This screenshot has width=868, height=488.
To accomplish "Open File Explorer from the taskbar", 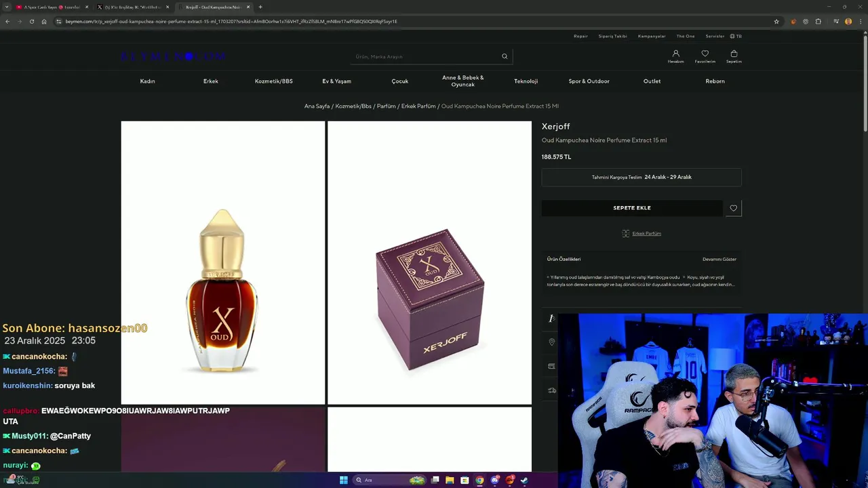I will 450,480.
